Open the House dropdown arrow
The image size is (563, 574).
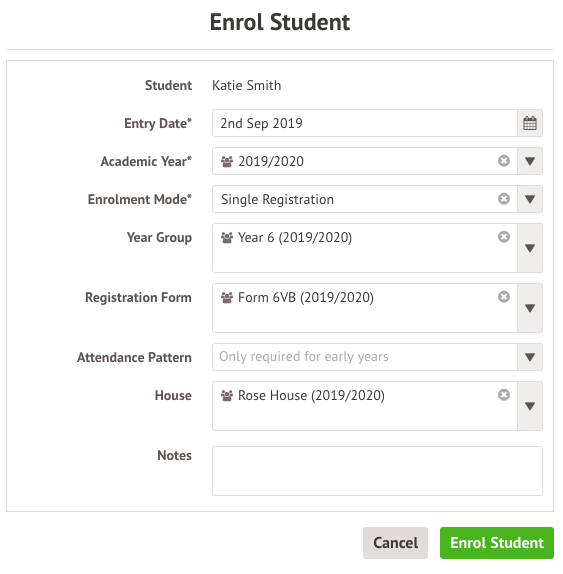(x=530, y=406)
